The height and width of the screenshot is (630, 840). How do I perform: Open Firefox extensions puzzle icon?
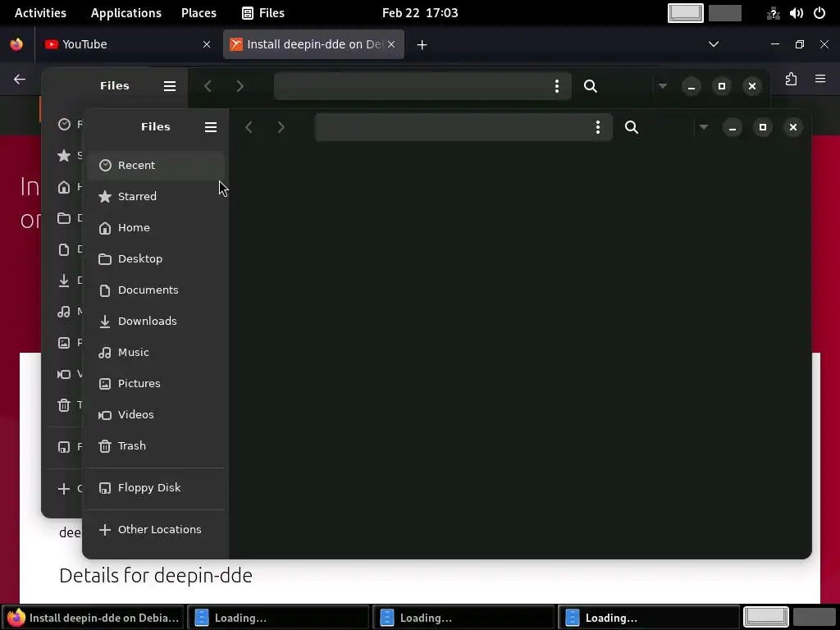792,80
